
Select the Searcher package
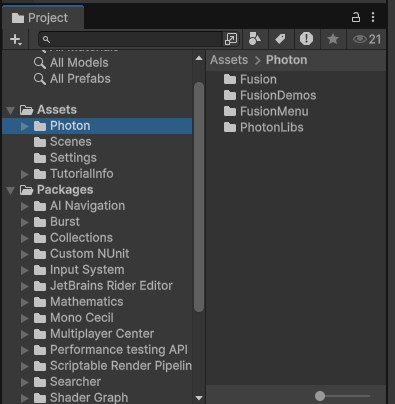pos(75,382)
